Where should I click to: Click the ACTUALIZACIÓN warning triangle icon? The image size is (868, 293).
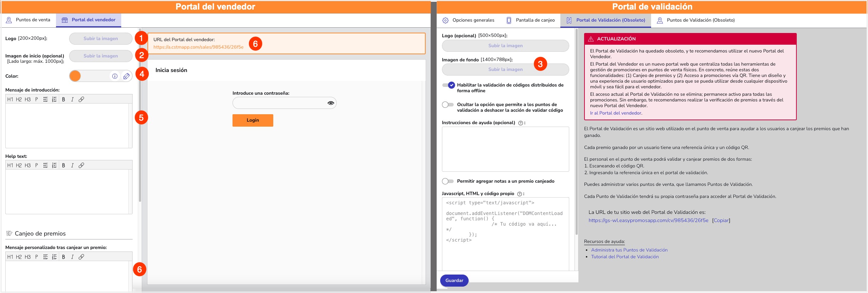(x=591, y=39)
